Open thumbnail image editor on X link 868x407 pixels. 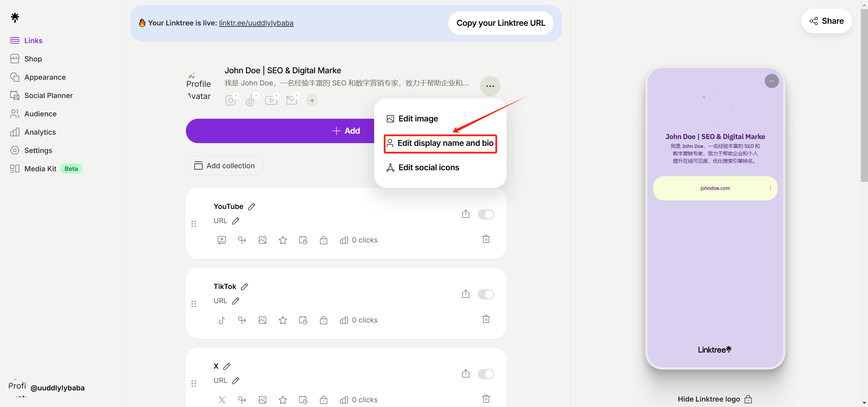click(262, 400)
